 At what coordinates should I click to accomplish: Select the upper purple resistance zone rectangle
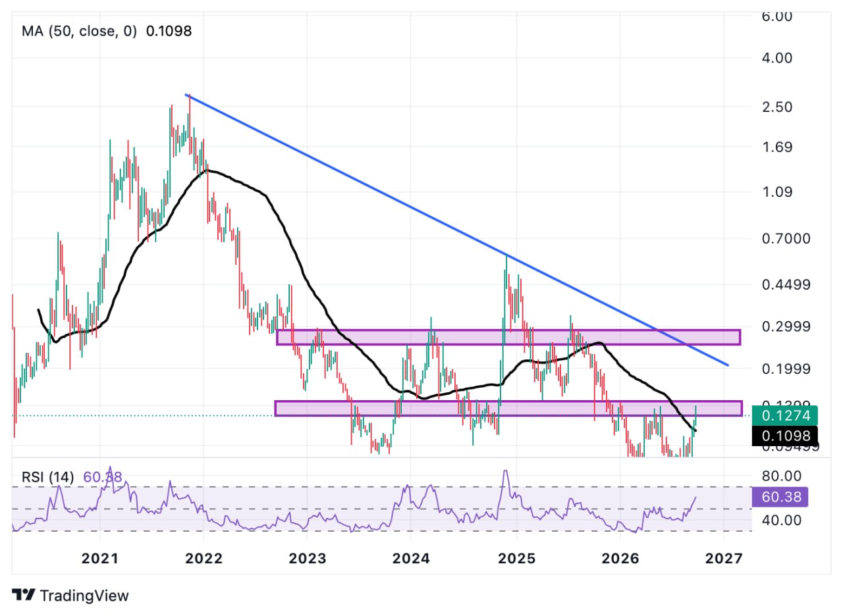click(508, 337)
